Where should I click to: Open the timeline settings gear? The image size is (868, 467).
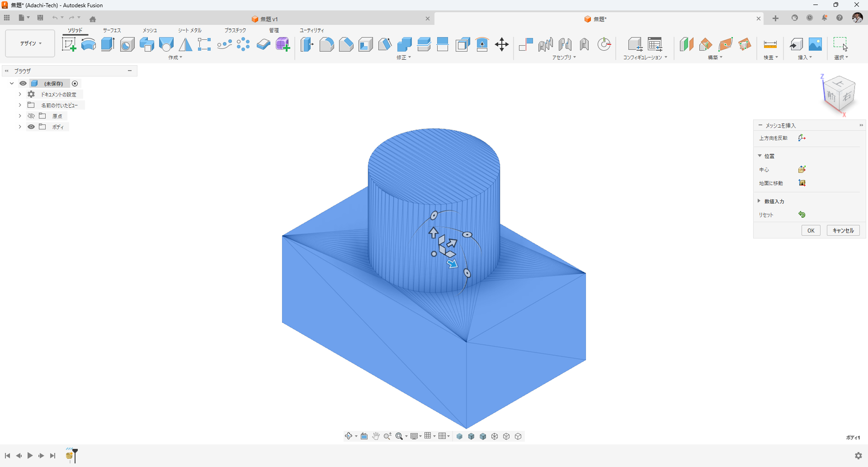coord(859,456)
